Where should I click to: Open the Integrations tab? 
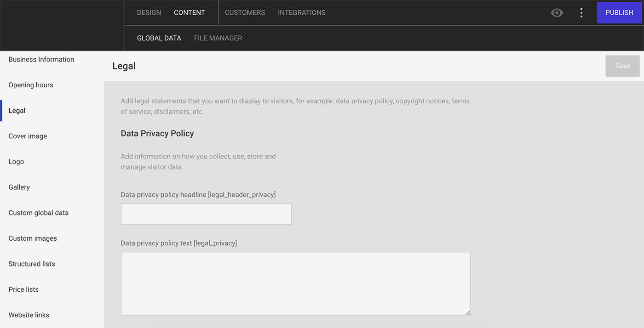(x=302, y=13)
